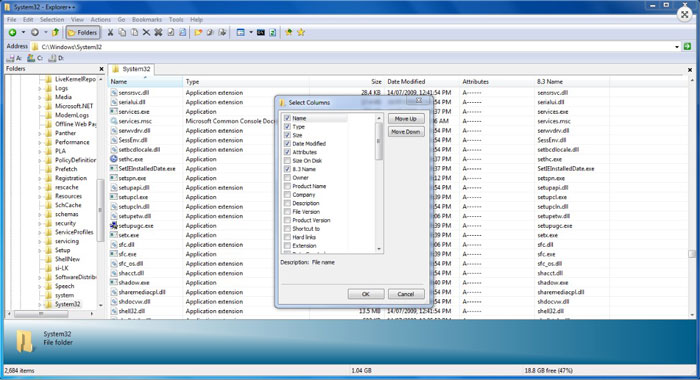Click the Refresh toolbar icon
Image resolution: width=700 pixels, height=380 pixels.
(273, 32)
